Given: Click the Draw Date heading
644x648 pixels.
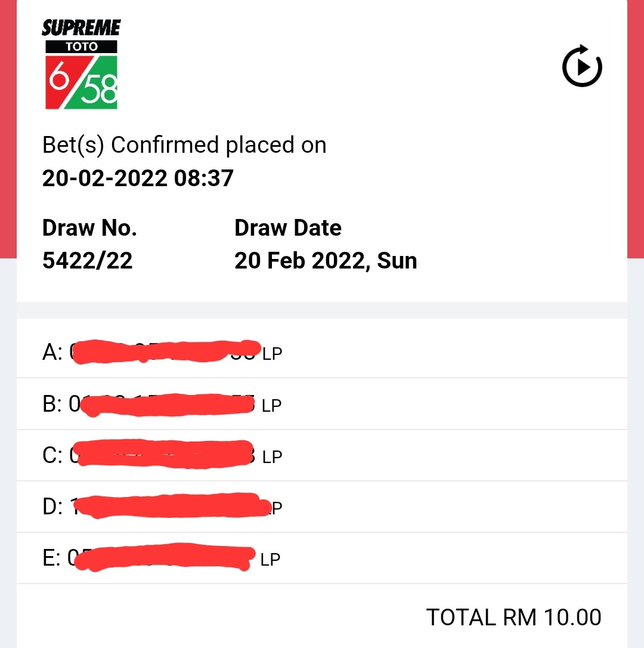Looking at the screenshot, I should pos(288,228).
